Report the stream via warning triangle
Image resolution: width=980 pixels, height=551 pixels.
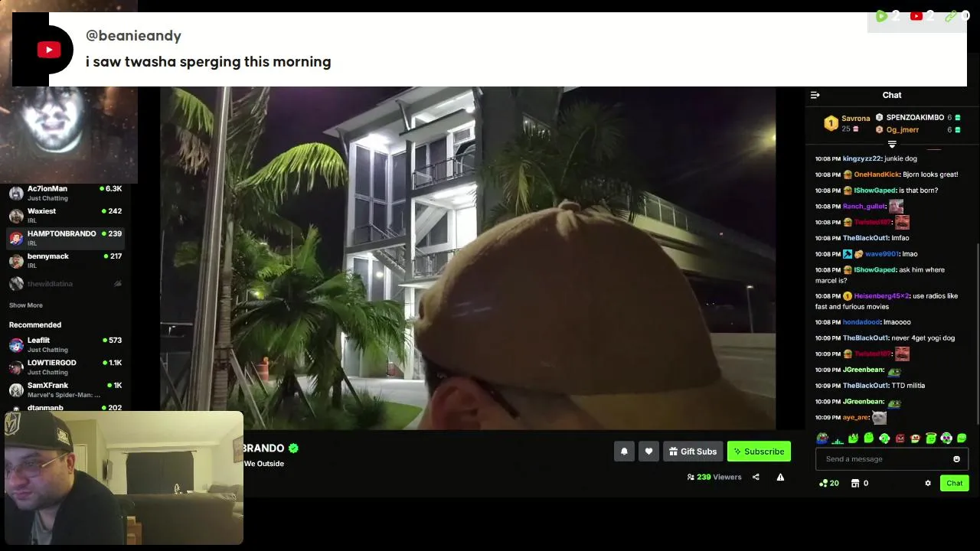point(780,477)
